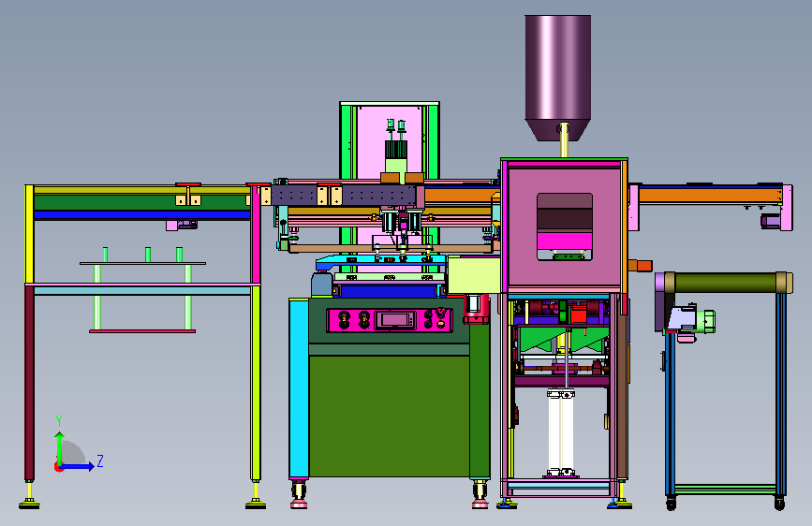This screenshot has width=812, height=526.
Task: Select the olive roller on the right cart
Action: pyautogui.click(x=726, y=283)
